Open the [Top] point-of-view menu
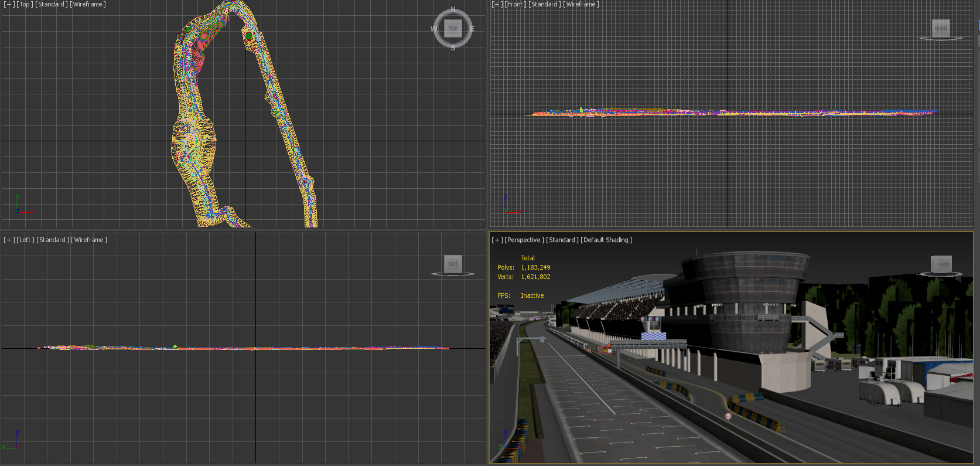 pyautogui.click(x=25, y=4)
